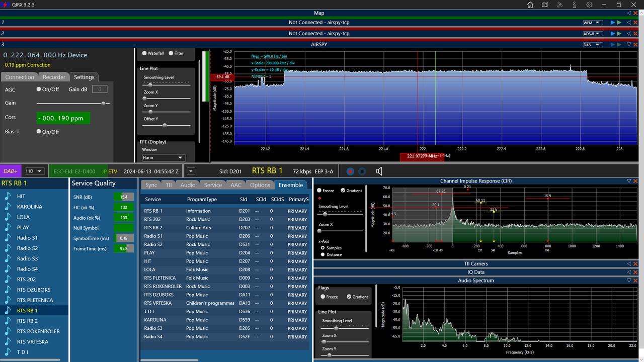Image resolution: width=644 pixels, height=362 pixels.
Task: Start the blue play arrow on receiver 2
Action: point(613,34)
